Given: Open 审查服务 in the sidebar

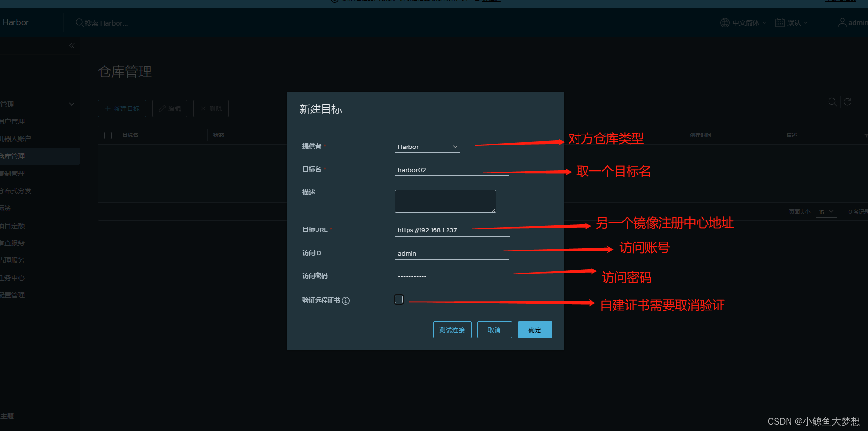Looking at the screenshot, I should (x=12, y=243).
